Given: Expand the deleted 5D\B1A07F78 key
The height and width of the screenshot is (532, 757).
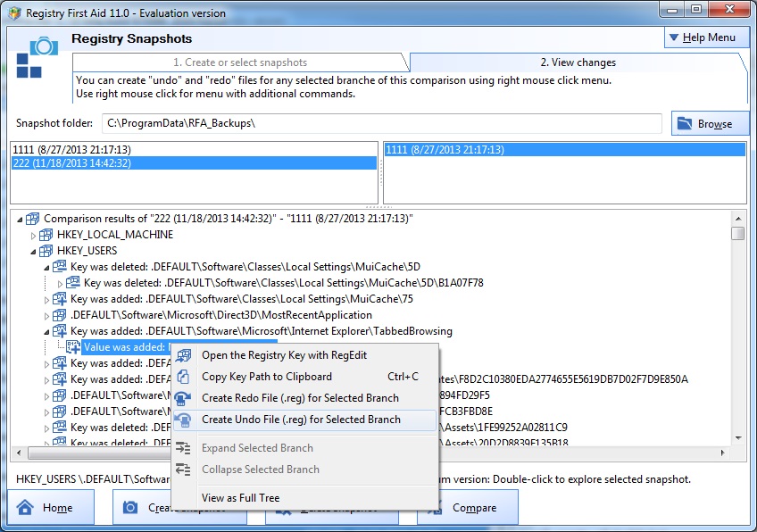Looking at the screenshot, I should click(60, 284).
